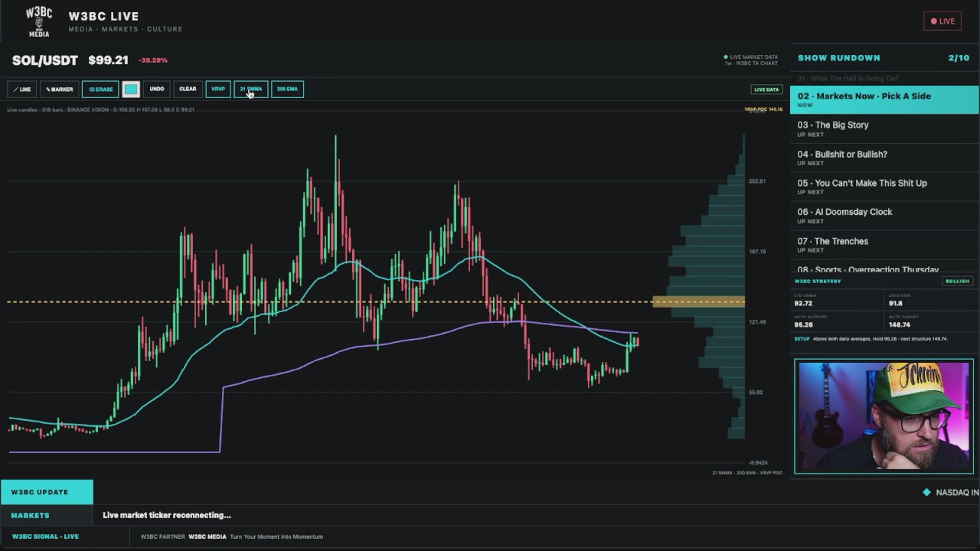Select the Line drawing tool
Viewport: 980px width, 551px height.
click(x=22, y=89)
